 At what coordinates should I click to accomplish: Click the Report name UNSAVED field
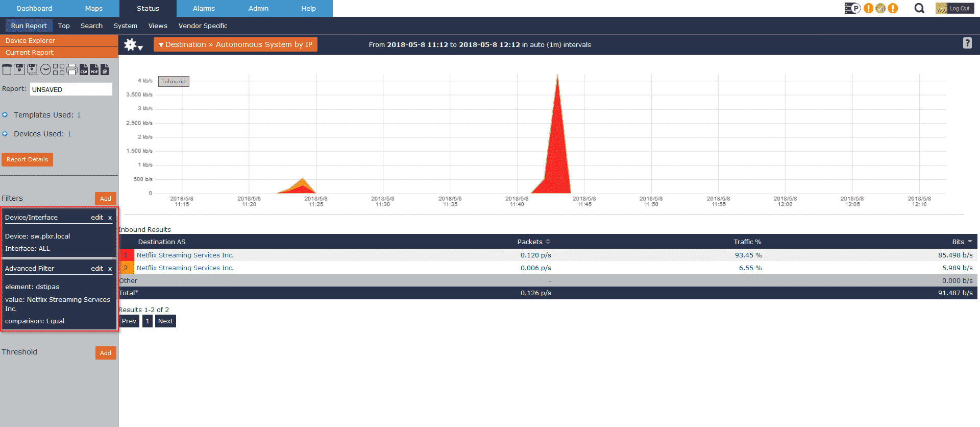pos(71,89)
